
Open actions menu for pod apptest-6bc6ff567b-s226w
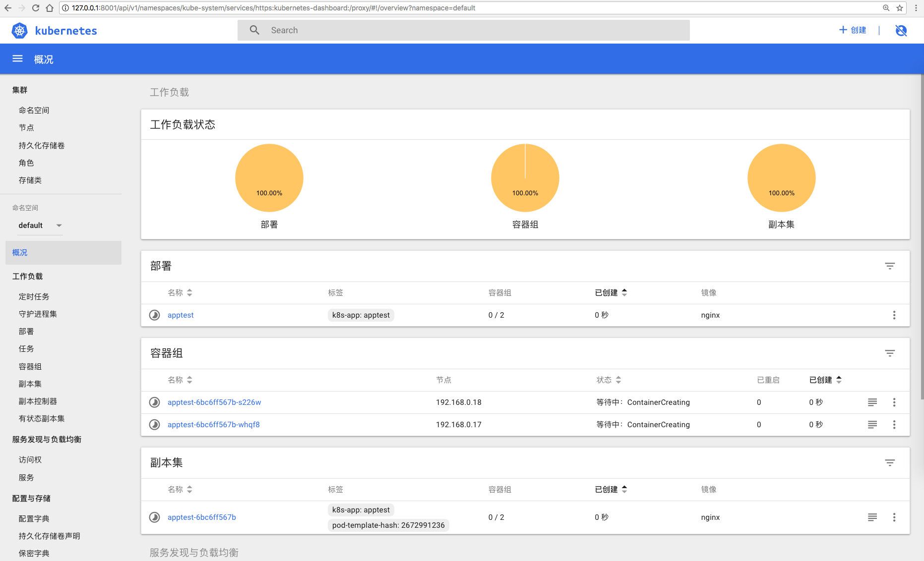894,402
